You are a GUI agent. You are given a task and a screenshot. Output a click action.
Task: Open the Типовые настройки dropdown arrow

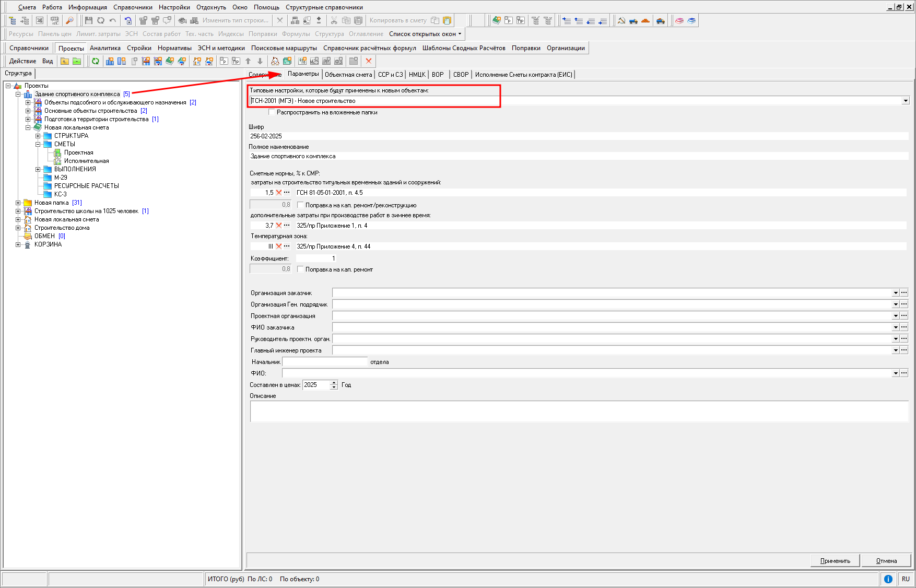tap(906, 101)
